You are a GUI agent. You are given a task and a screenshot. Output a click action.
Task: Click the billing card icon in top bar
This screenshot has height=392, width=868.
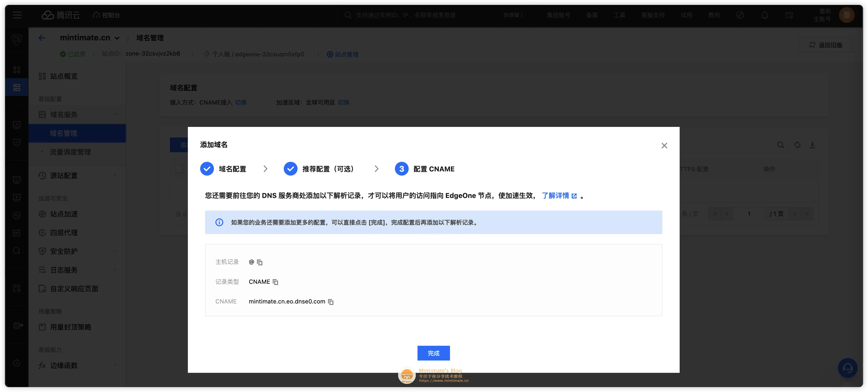click(x=789, y=15)
